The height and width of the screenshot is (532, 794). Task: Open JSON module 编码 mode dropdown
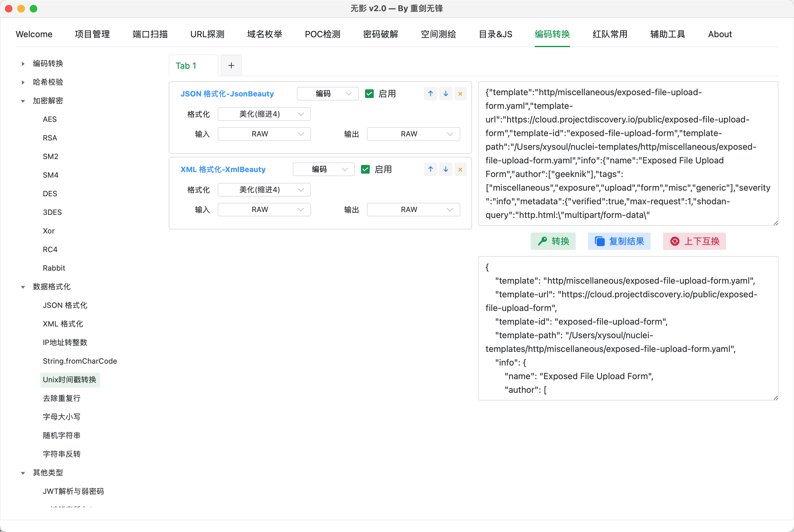pyautogui.click(x=327, y=94)
